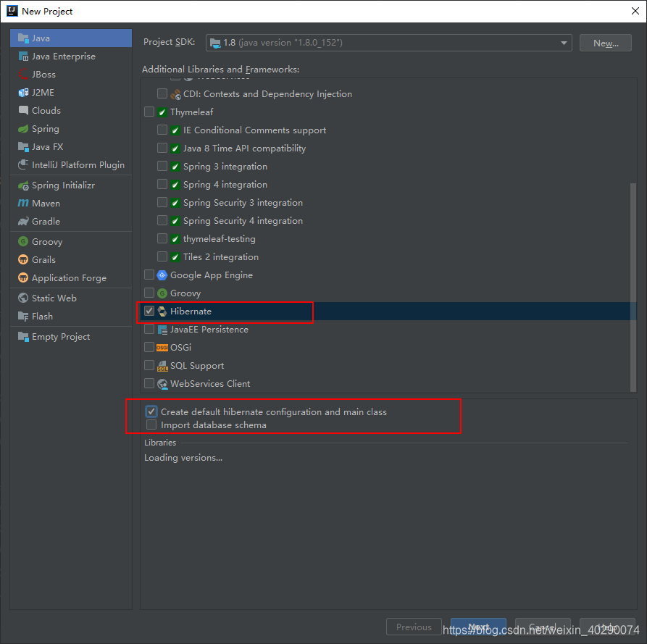Click the Cancel button

pyautogui.click(x=543, y=627)
